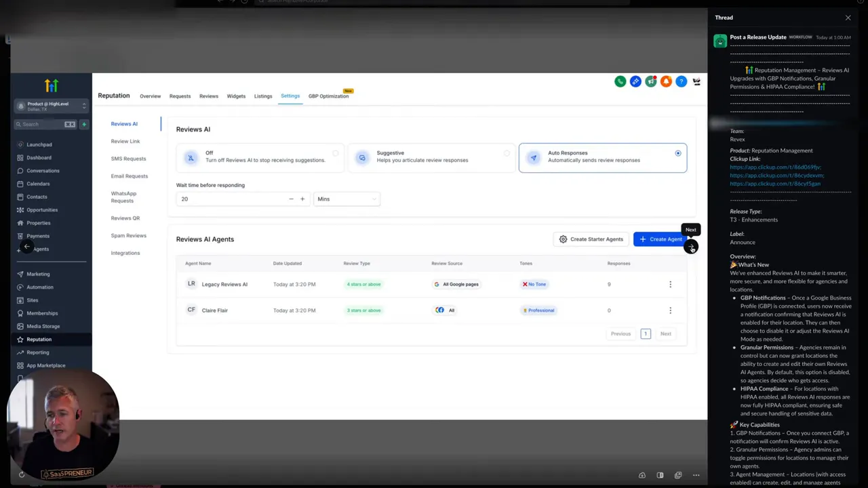Open App Marketplace in the sidebar
Image resolution: width=868 pixels, height=488 pixels.
pos(46,365)
